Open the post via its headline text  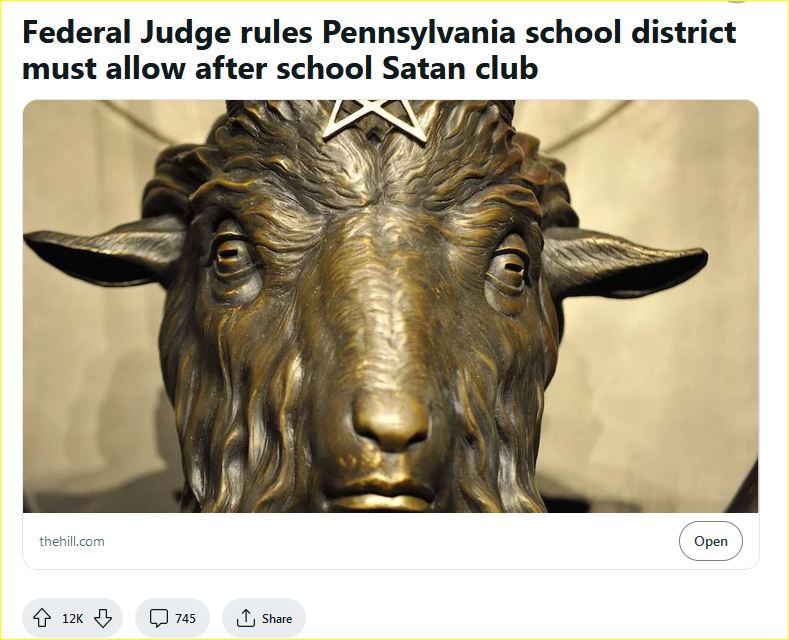379,50
